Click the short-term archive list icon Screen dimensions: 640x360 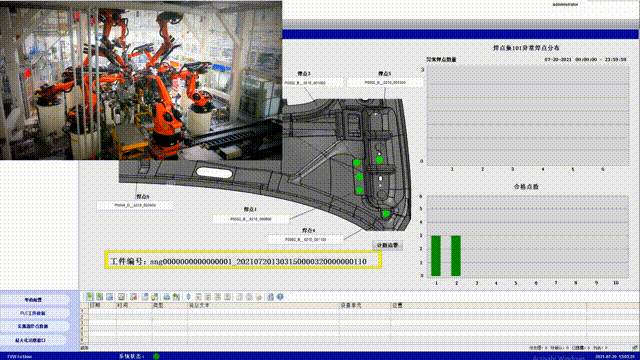100,297
